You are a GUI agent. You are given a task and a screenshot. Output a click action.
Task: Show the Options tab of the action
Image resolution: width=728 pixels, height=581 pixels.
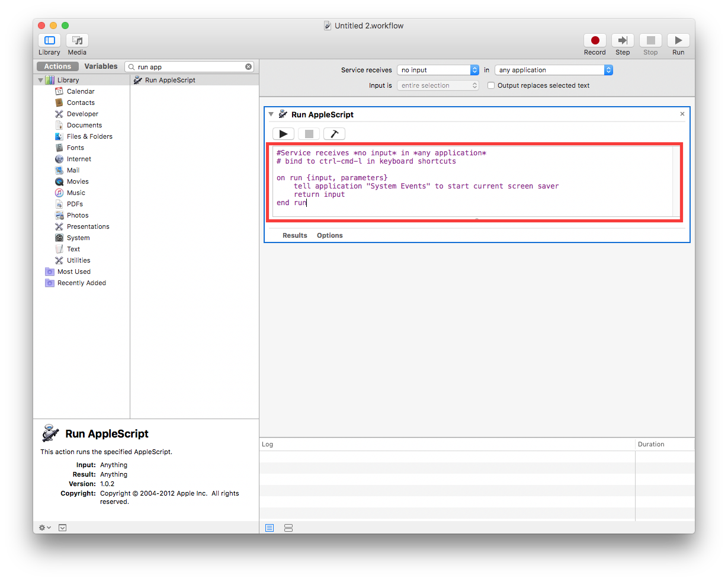pos(330,235)
